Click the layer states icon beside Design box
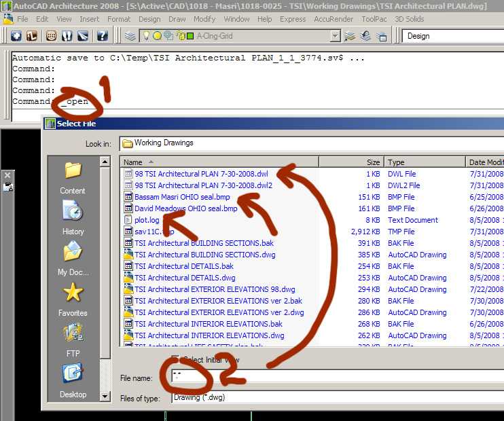The width and height of the screenshot is (504, 421). [x=382, y=37]
